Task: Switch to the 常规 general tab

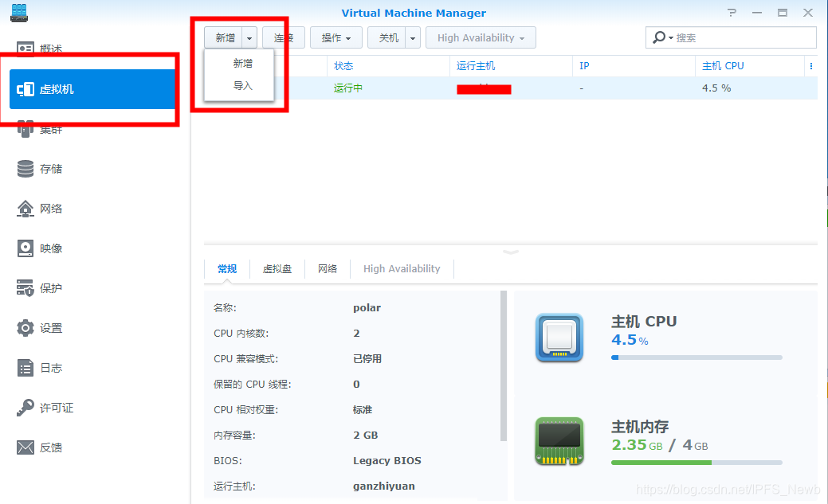Action: (x=227, y=269)
